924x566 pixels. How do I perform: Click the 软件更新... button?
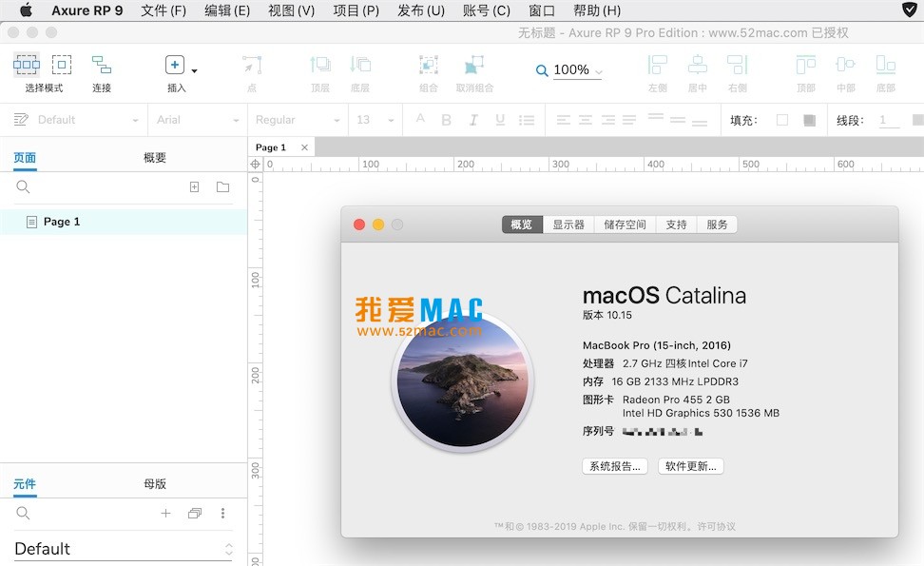pyautogui.click(x=691, y=466)
